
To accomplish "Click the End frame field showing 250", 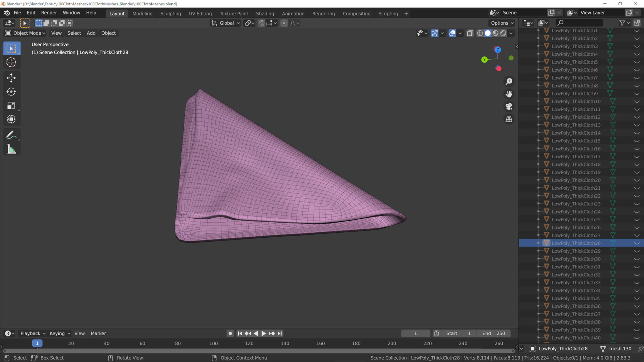I will tap(494, 333).
